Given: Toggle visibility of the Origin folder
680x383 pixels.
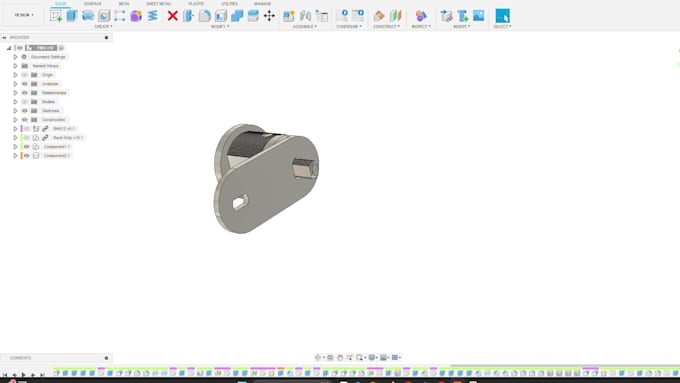Looking at the screenshot, I should 25,75.
